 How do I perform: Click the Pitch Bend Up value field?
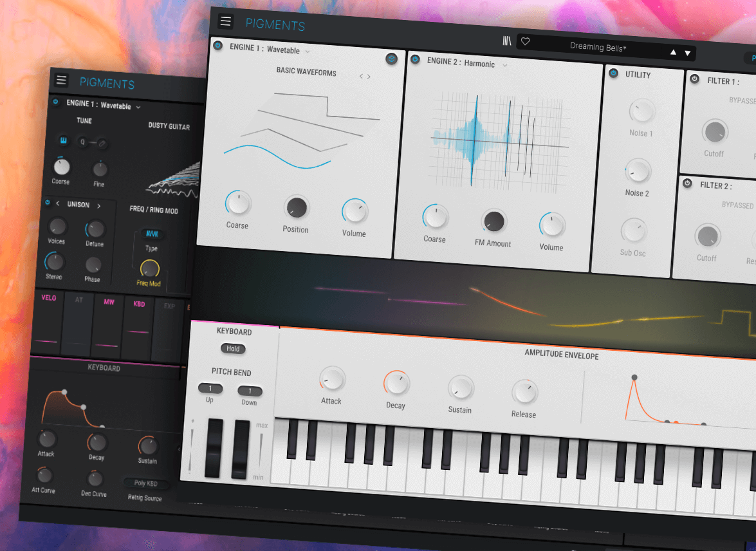tap(210, 388)
